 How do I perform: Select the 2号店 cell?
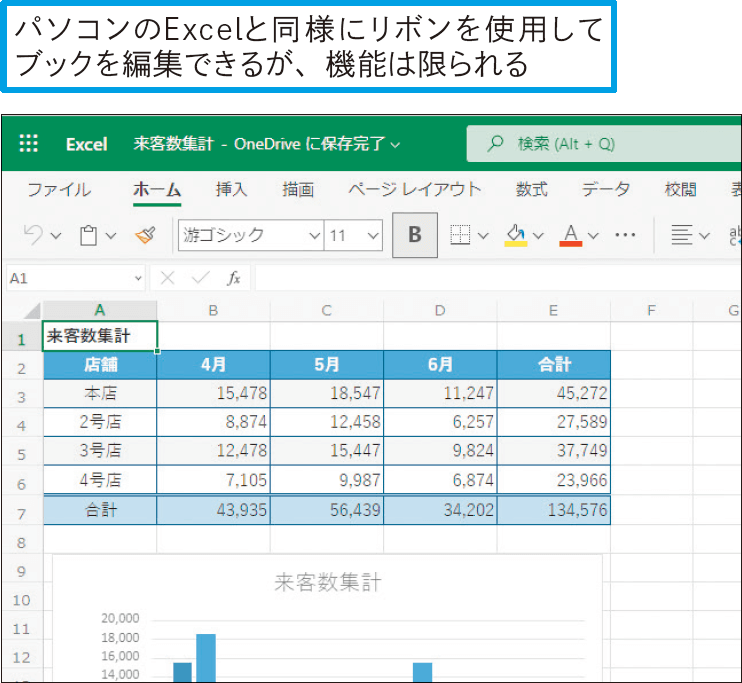tap(100, 422)
